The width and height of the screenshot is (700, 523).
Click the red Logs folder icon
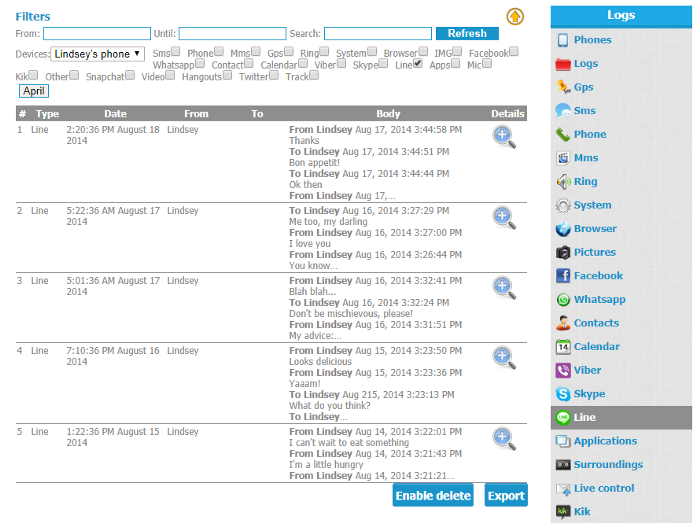(x=563, y=64)
